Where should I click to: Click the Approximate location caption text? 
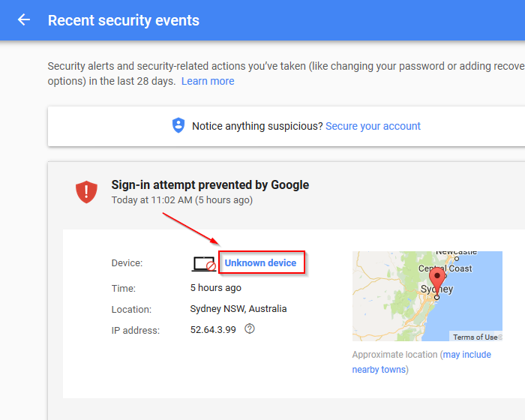394,354
